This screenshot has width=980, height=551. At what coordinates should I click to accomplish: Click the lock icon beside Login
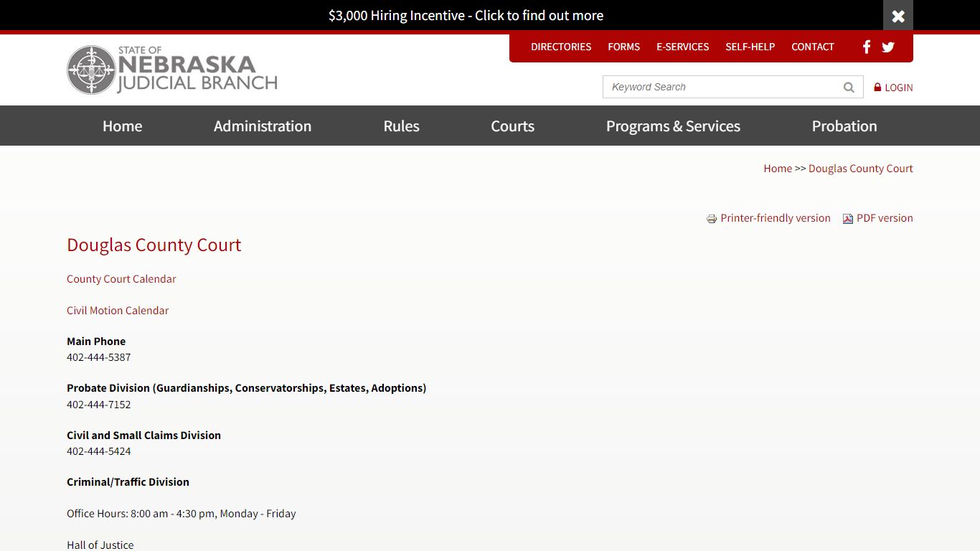(x=877, y=88)
